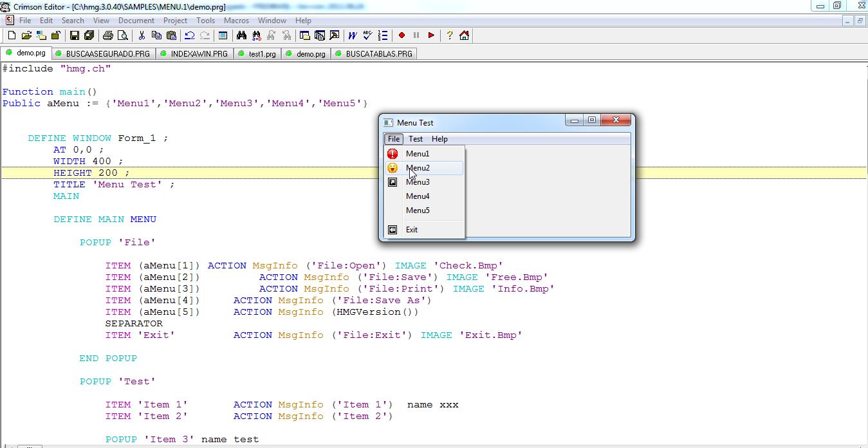Image resolution: width=868 pixels, height=448 pixels.
Task: Click Menu1 entry with red alert icon
Action: [x=418, y=154]
